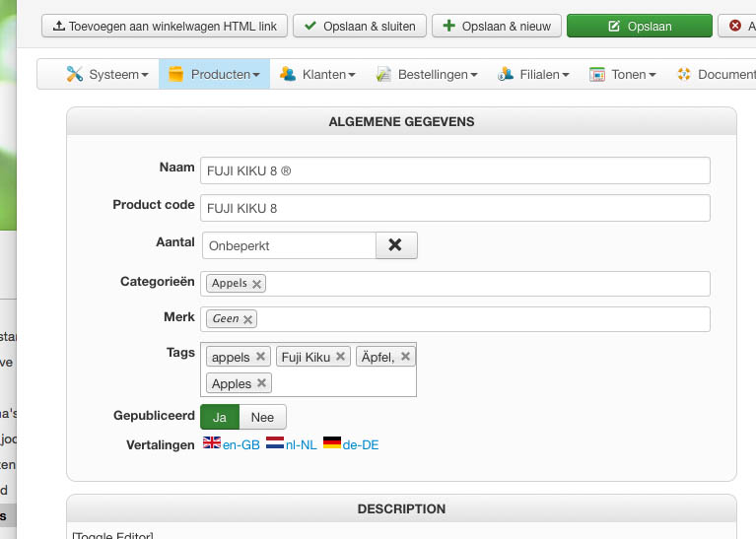
Task: Open the en-GB translation link
Action: click(x=241, y=444)
